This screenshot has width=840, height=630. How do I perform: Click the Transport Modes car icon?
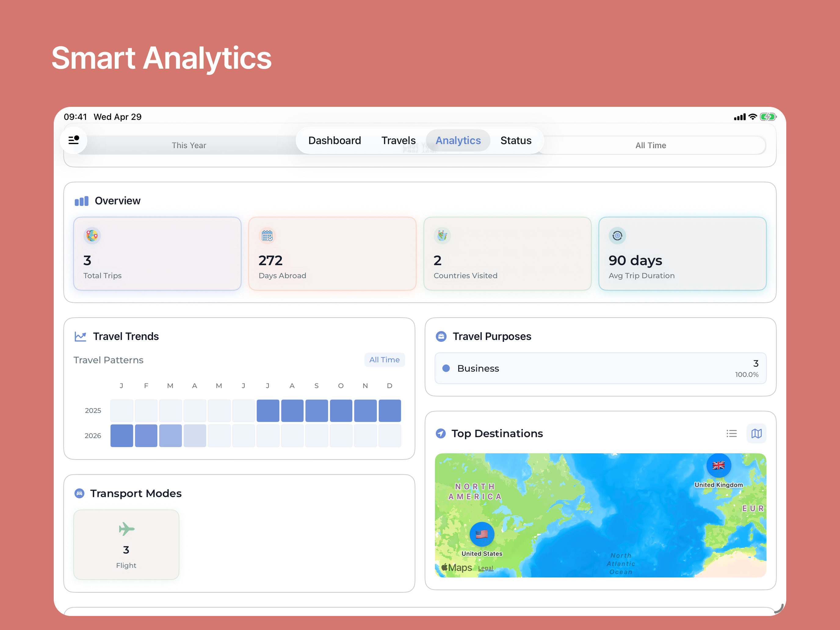[x=79, y=493]
